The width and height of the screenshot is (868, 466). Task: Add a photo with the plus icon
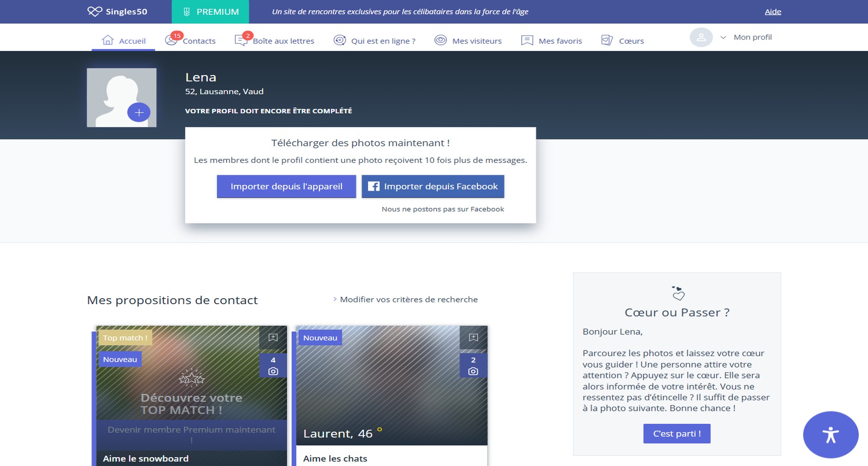click(139, 112)
